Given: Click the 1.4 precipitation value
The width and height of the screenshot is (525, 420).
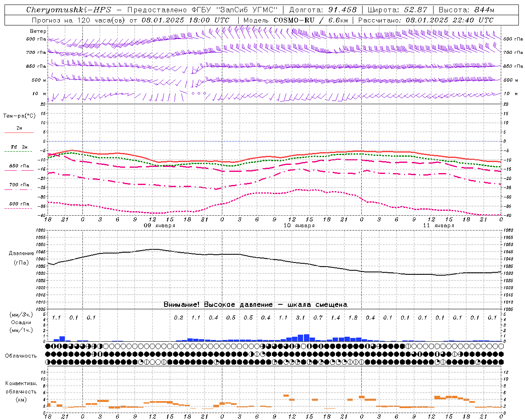Looking at the screenshot, I should click(336, 317).
